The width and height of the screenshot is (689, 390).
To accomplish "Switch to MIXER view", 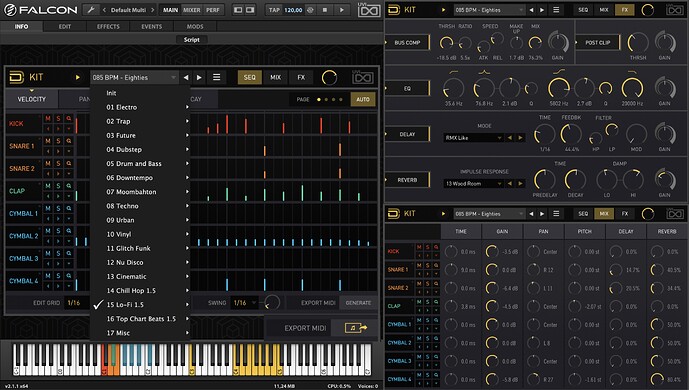I will coord(192,10).
